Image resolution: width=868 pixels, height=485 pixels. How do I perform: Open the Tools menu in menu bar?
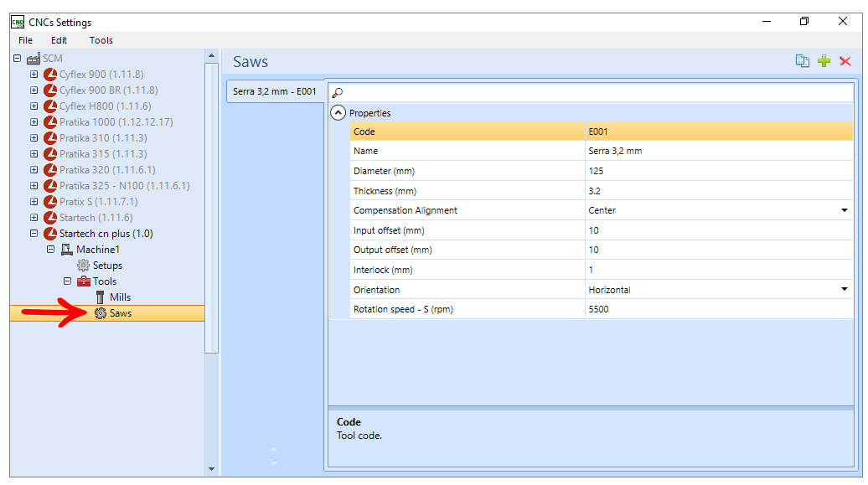tap(101, 40)
